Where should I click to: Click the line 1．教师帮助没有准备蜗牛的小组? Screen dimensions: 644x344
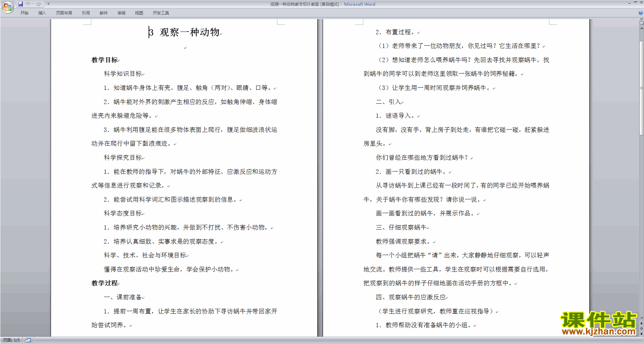click(x=424, y=325)
